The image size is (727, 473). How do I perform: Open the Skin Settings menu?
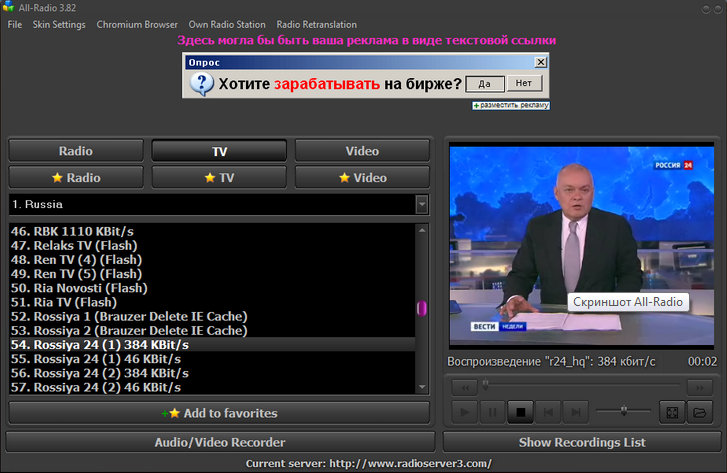59,25
